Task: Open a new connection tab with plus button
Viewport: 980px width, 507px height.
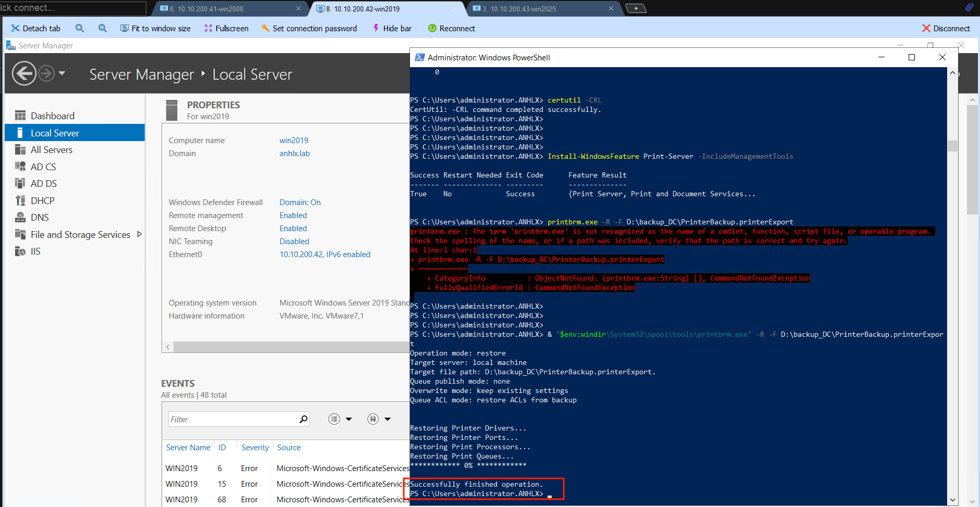Action: click(x=636, y=8)
